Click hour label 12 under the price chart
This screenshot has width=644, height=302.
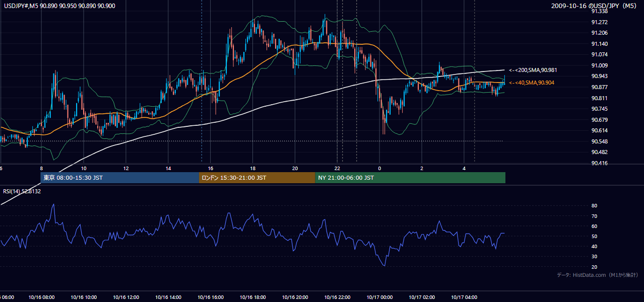point(126,168)
